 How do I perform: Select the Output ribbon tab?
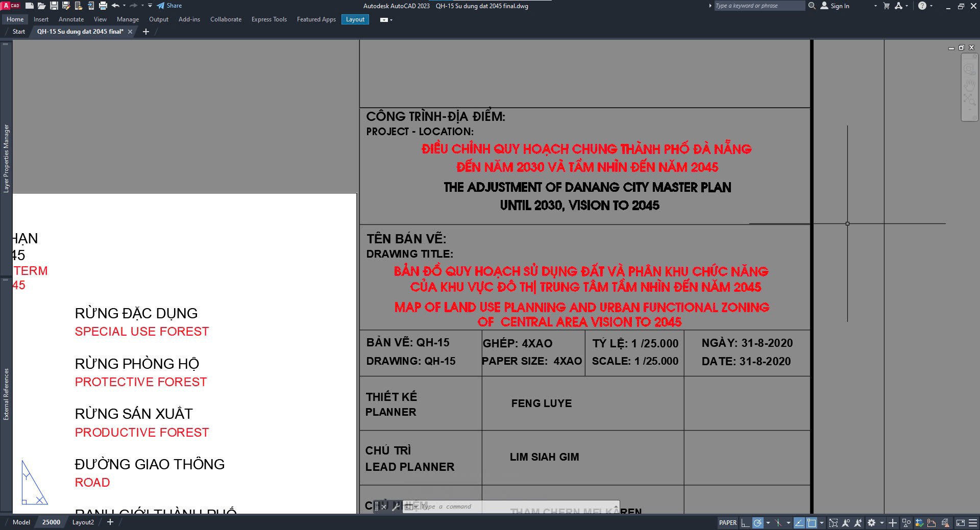tap(159, 19)
